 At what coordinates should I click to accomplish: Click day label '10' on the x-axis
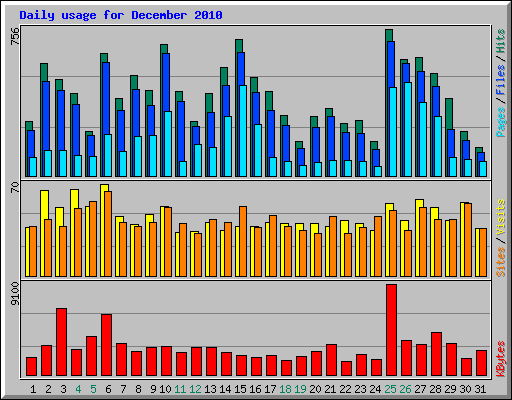click(165, 389)
